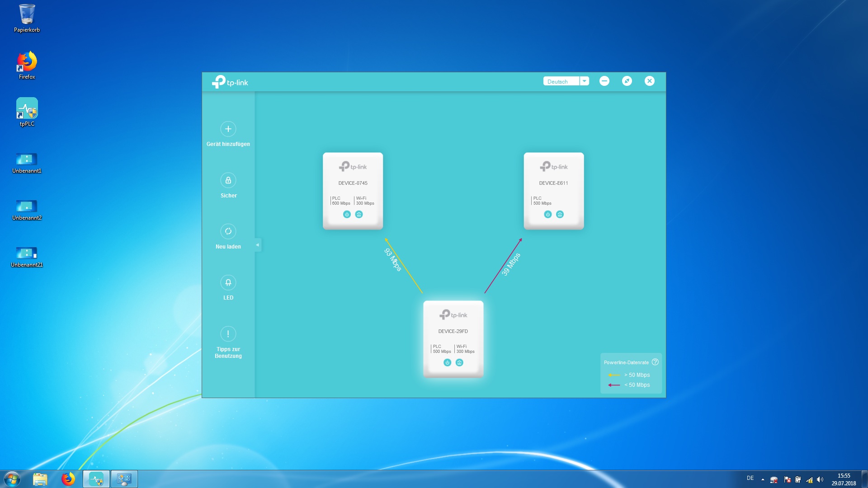Screen dimensions: 868x488
Task: Click power icon on DEVICE-0745 card
Action: 347,215
